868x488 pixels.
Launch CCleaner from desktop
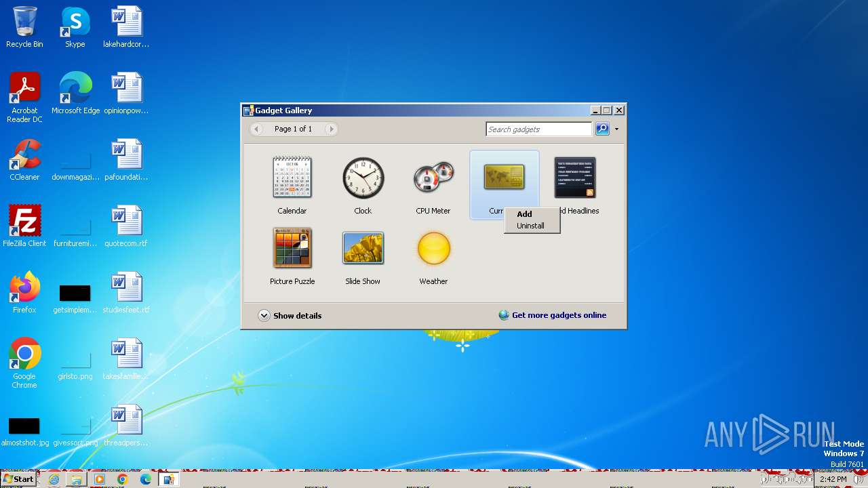pyautogui.click(x=24, y=160)
